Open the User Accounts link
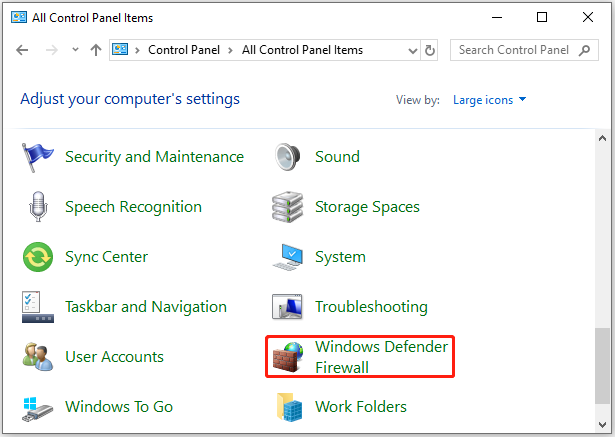 [114, 357]
